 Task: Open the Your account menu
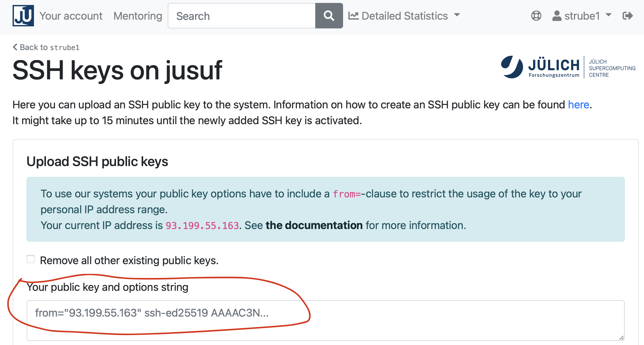pyautogui.click(x=71, y=16)
